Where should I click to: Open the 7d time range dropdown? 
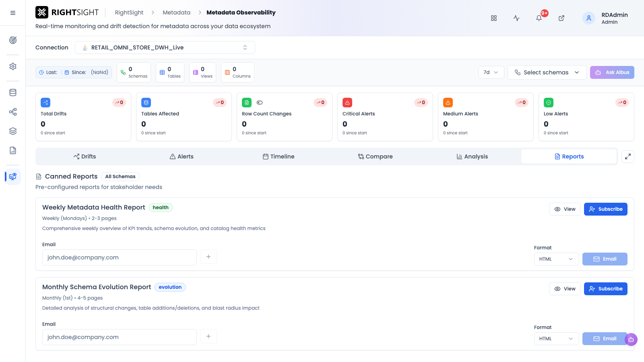[491, 72]
